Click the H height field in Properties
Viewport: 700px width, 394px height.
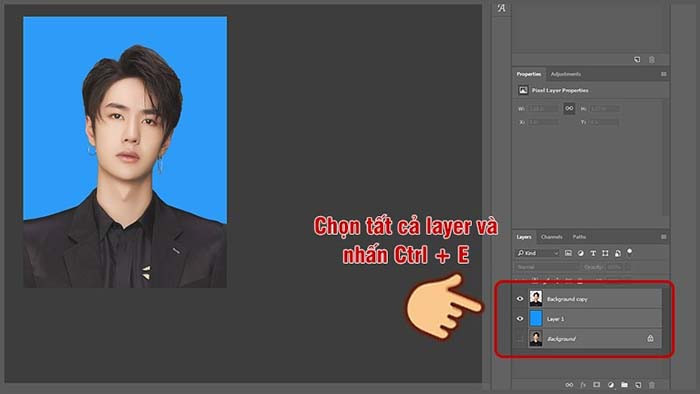click(x=604, y=109)
